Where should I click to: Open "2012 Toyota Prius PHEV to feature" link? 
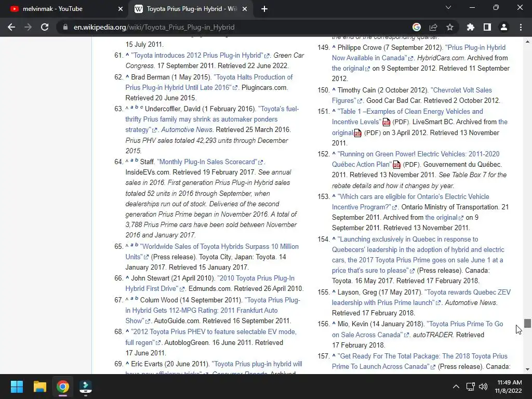coord(211,337)
